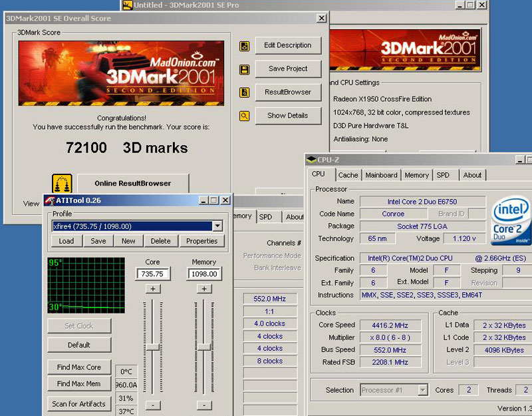Run Scan for Artifacts
Screen dimensions: 532x416
(79, 404)
